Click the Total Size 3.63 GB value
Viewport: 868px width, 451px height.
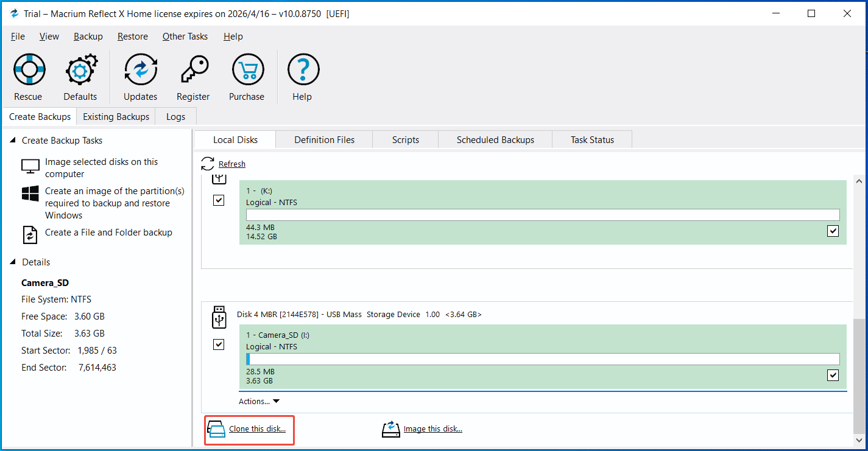point(90,334)
